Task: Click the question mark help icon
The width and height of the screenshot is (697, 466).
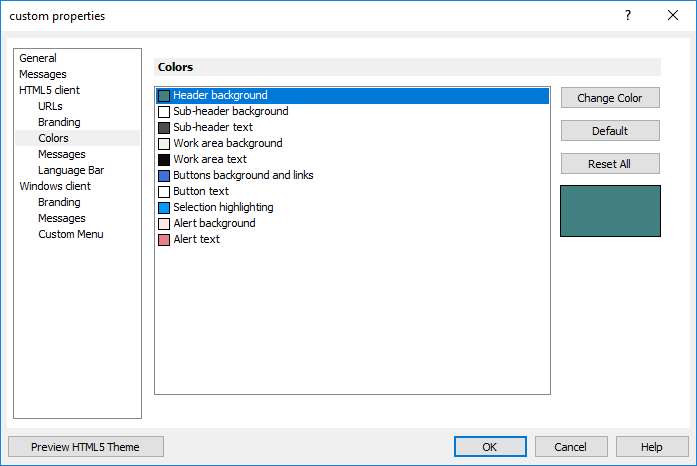Action: tap(628, 16)
